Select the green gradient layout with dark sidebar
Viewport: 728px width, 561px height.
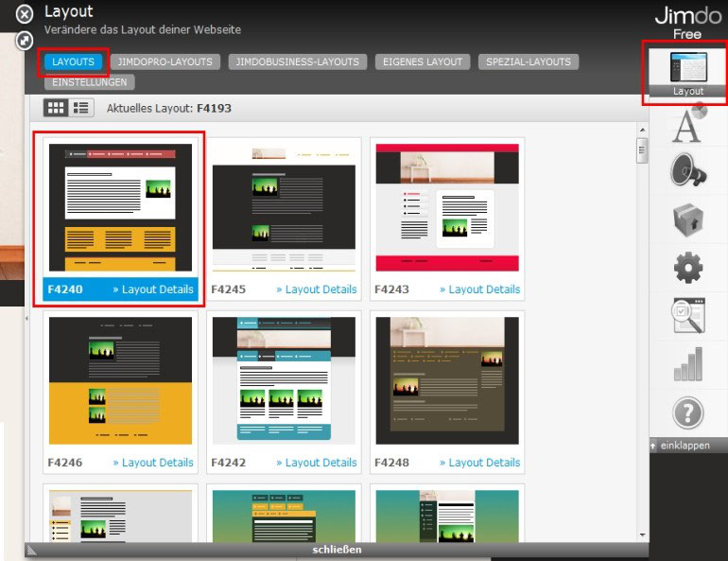pyautogui.click(x=447, y=516)
